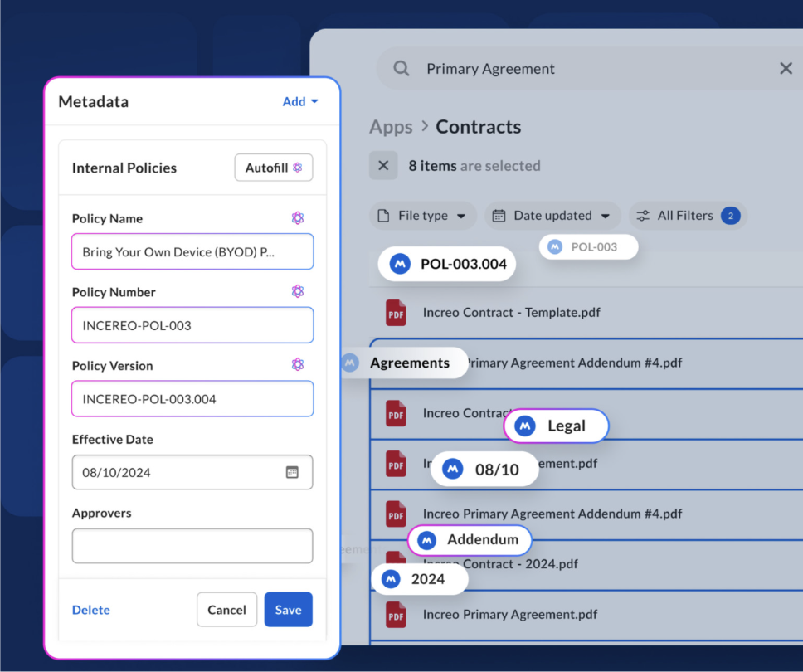Select the Legal metadata tag
This screenshot has width=803, height=672.
tap(557, 426)
